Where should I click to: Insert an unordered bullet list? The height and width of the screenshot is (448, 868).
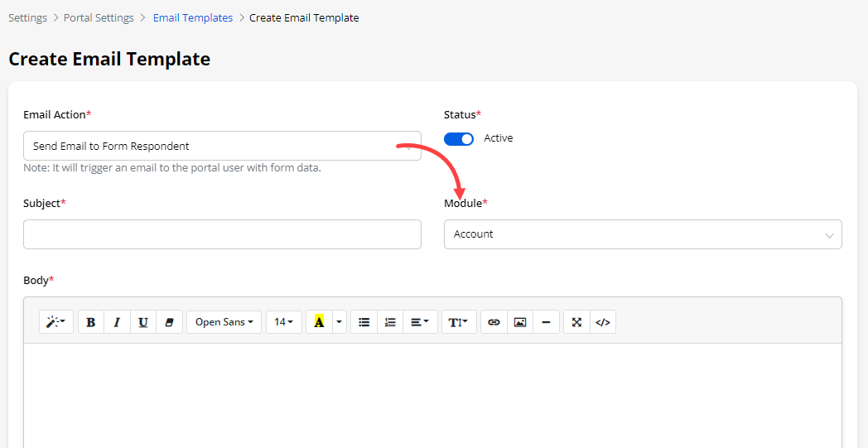pos(364,322)
